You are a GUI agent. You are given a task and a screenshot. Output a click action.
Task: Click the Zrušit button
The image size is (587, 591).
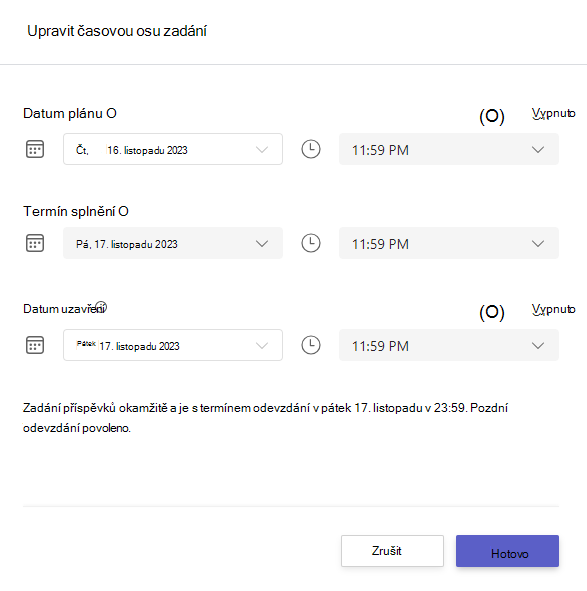[392, 551]
